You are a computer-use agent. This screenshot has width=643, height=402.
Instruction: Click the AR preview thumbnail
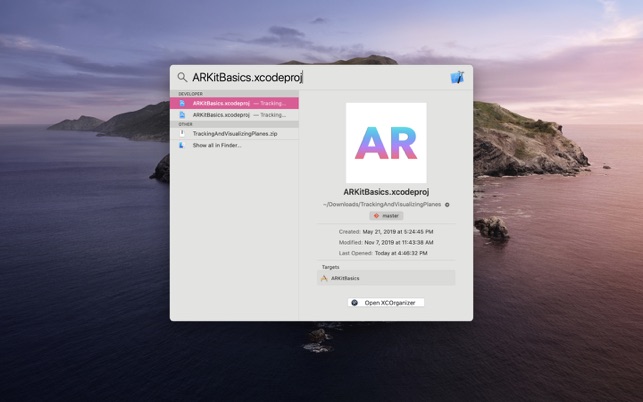386,143
